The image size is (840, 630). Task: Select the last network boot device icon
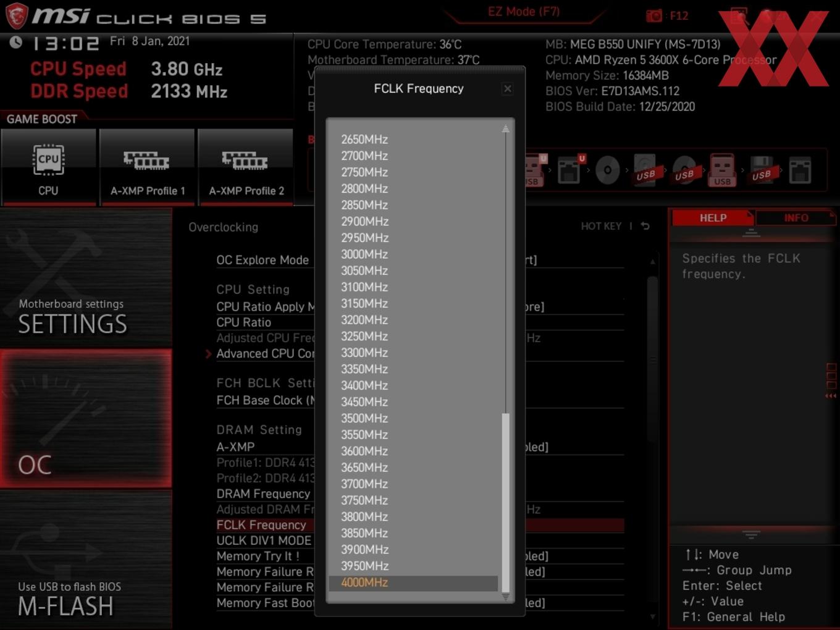(800, 170)
